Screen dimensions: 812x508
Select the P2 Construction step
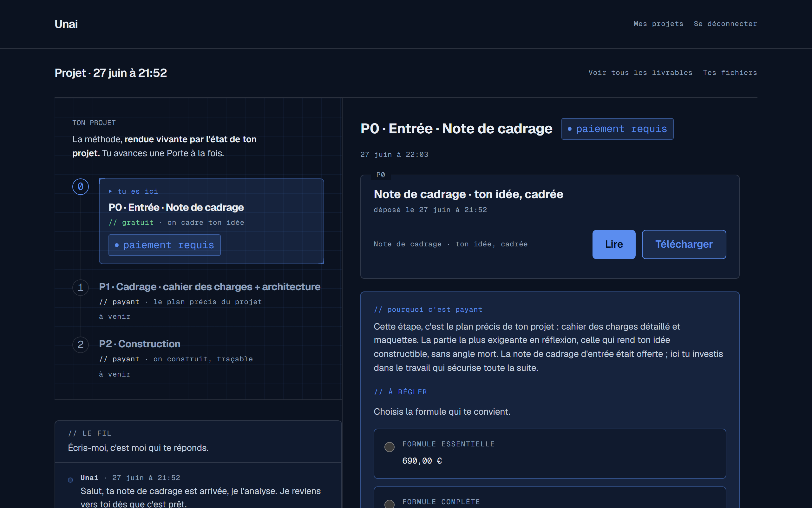click(140, 344)
